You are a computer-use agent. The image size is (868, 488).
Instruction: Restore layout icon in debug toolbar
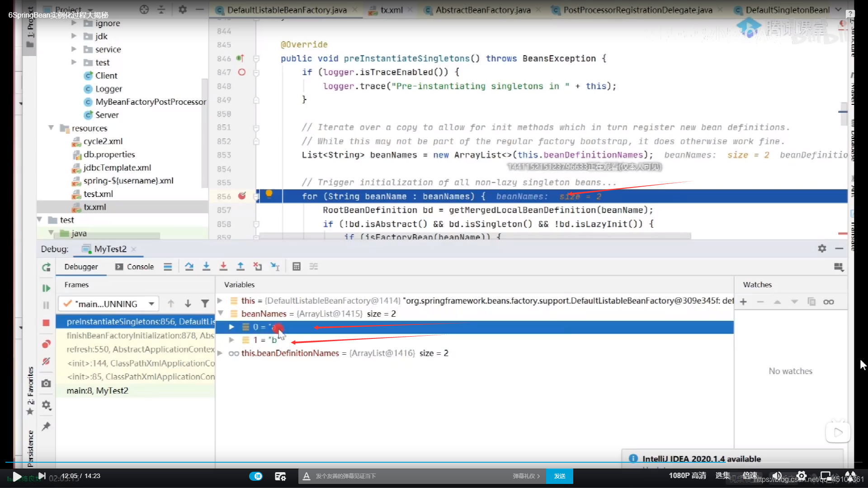[x=839, y=267]
